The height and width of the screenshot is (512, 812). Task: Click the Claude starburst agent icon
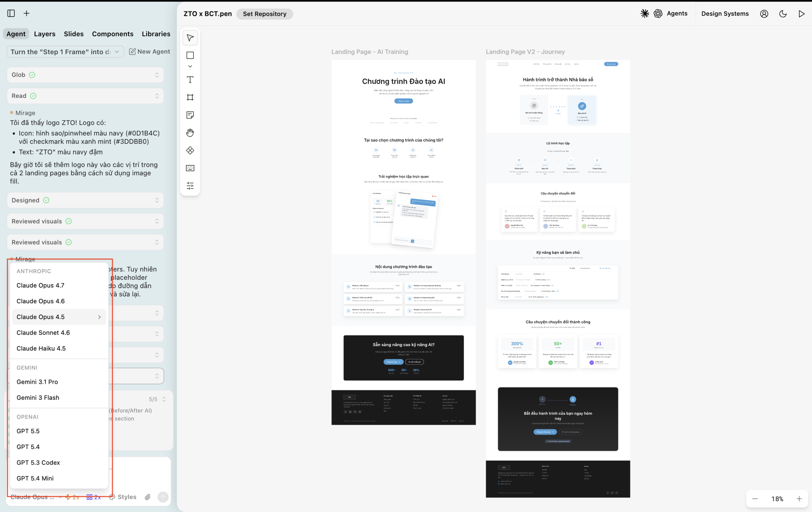645,14
